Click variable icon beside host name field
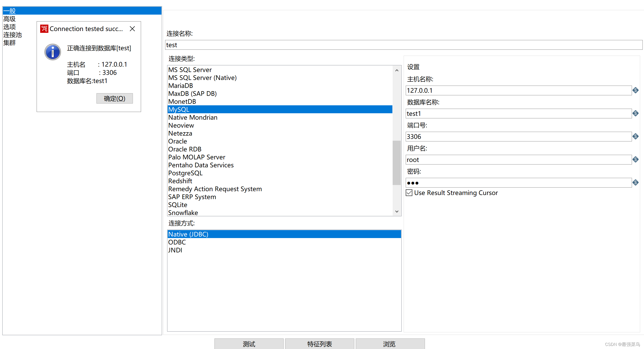Viewport: 644px width, 349px height. pyautogui.click(x=635, y=90)
